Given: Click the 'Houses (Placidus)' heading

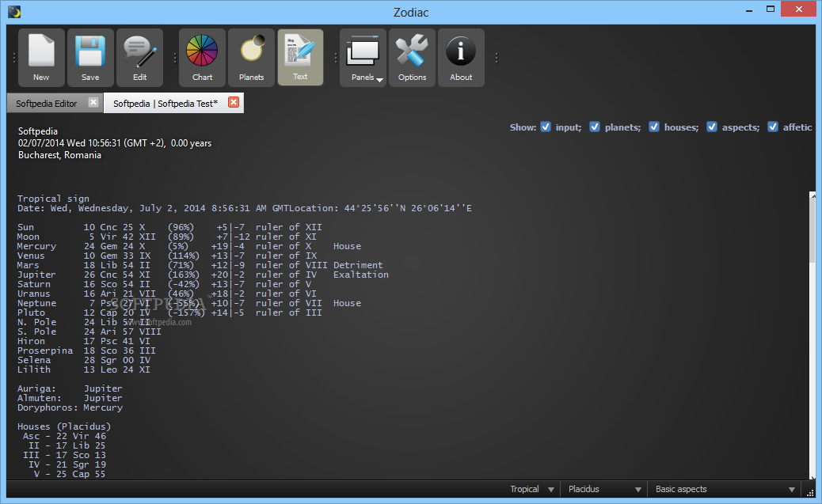Looking at the screenshot, I should [64, 426].
